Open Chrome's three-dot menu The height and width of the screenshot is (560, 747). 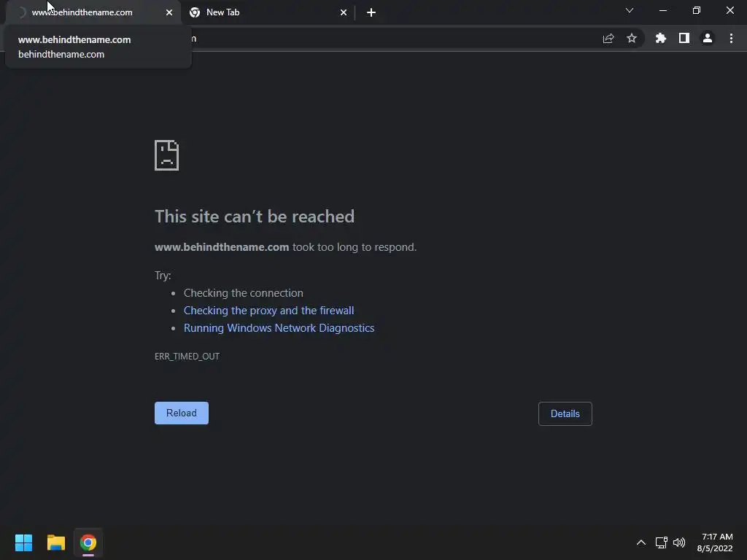point(731,38)
